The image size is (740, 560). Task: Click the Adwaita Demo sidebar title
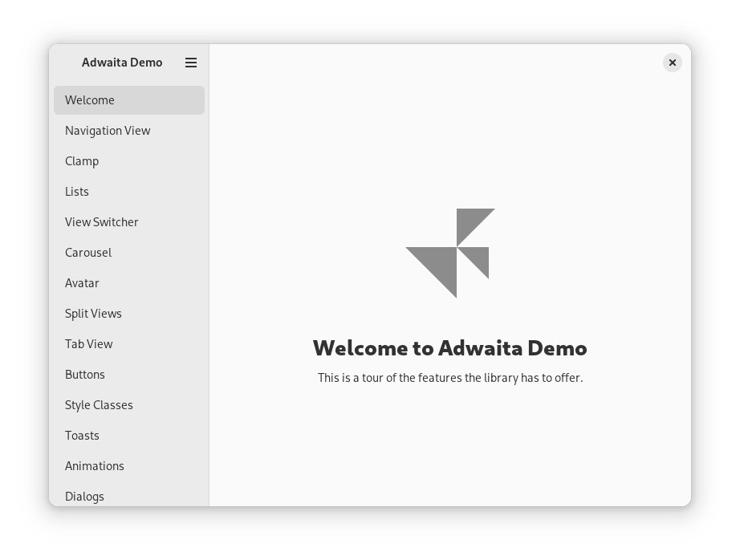[122, 63]
